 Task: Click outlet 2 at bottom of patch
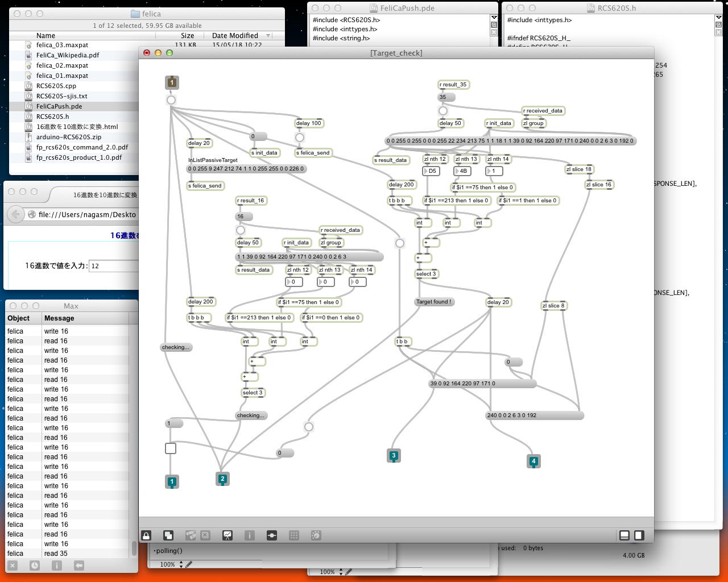point(222,479)
